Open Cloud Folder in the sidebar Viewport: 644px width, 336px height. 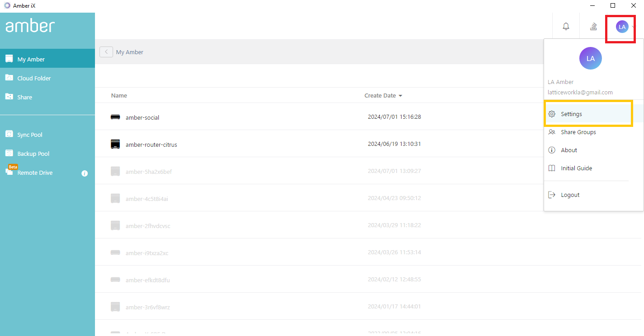coord(47,78)
